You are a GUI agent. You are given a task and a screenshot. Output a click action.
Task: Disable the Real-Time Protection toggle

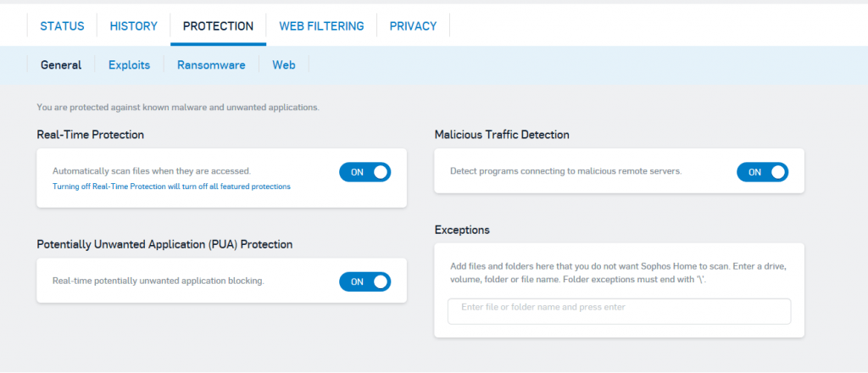pos(364,172)
